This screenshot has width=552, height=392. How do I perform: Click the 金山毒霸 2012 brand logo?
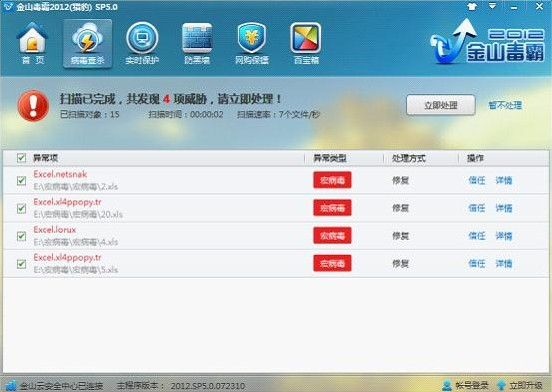point(488,42)
